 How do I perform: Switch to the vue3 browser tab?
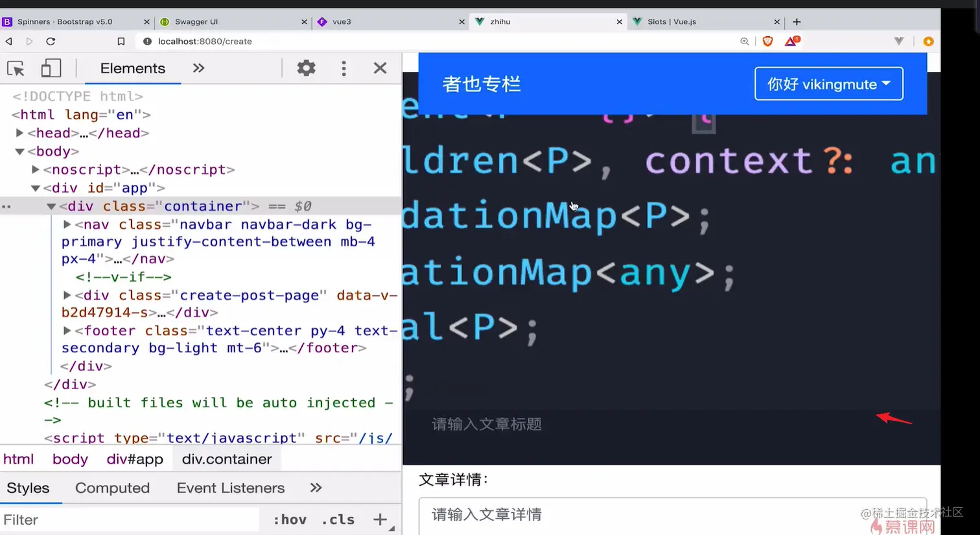[342, 21]
